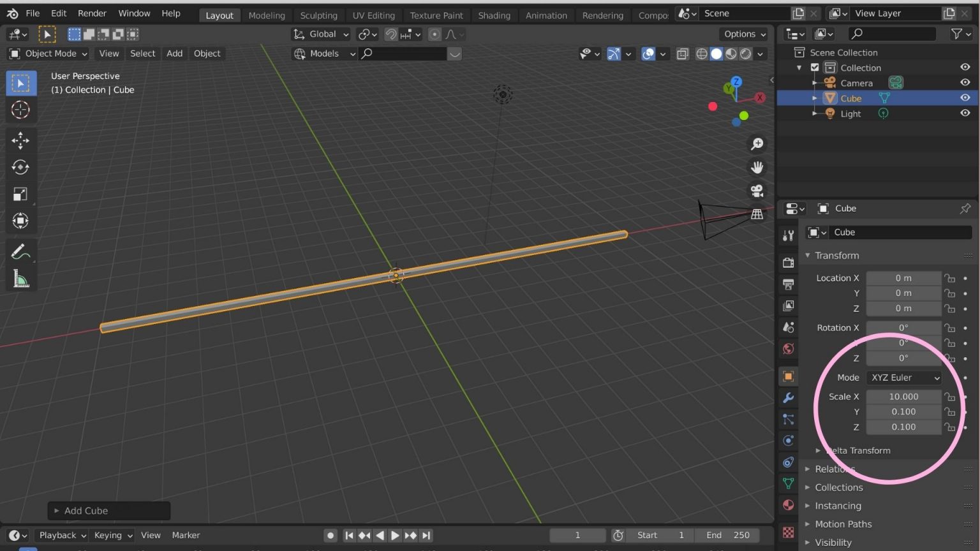The width and height of the screenshot is (980, 551).
Task: Select the Move tool
Action: pyautogui.click(x=20, y=140)
